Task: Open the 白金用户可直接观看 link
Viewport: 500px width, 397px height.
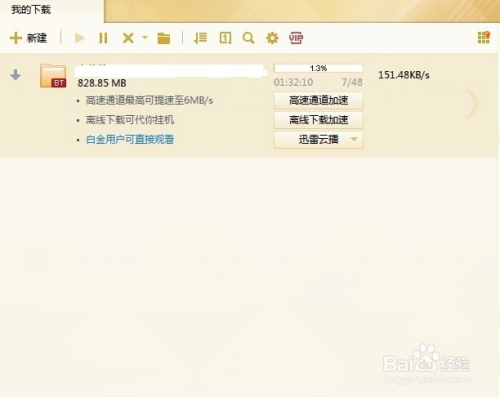Action: (x=130, y=139)
